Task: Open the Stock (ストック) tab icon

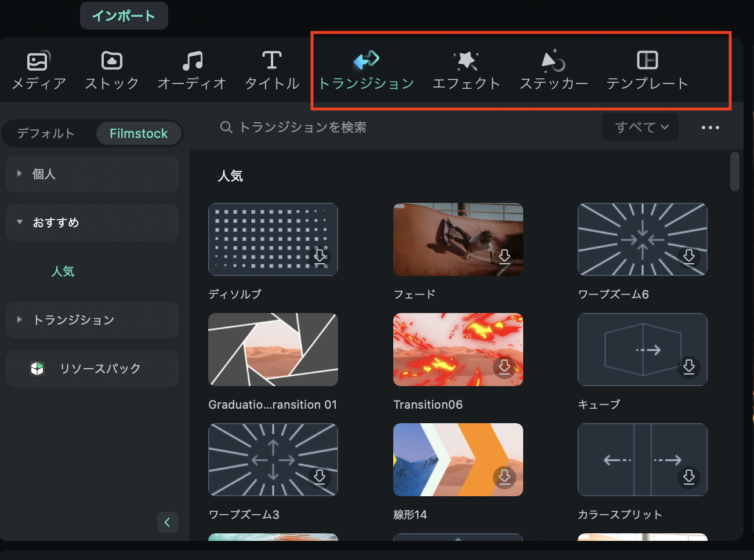Action: coord(112,61)
